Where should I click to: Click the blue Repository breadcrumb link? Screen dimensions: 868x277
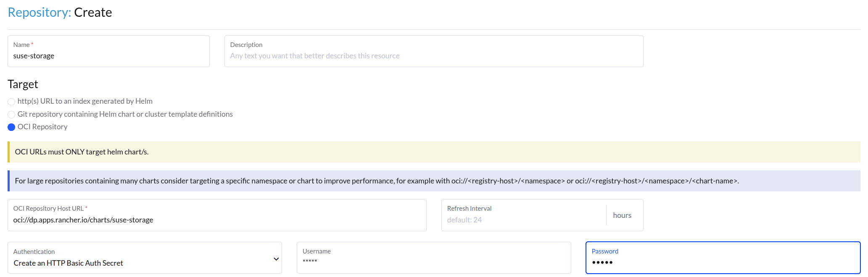coord(35,12)
